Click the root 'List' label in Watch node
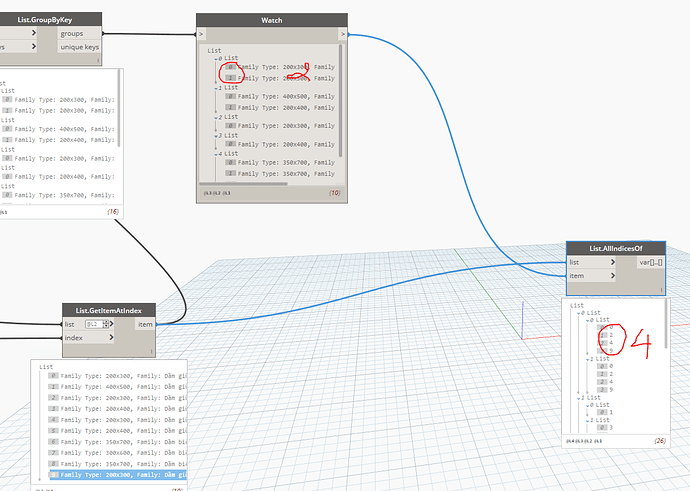 214,51
